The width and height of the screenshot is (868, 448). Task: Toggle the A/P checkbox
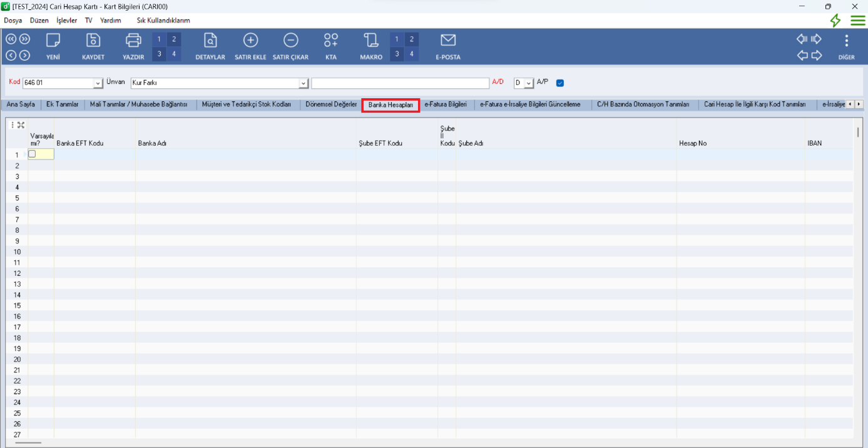pos(560,83)
